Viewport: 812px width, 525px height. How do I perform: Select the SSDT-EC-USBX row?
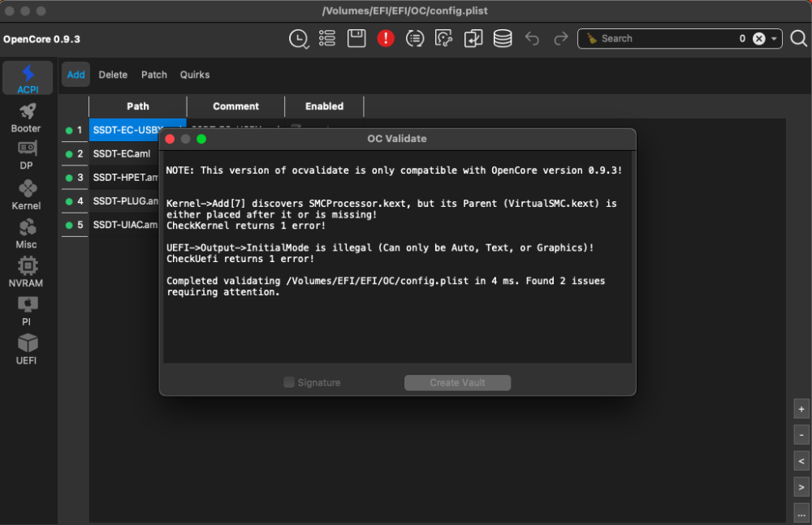pos(124,130)
